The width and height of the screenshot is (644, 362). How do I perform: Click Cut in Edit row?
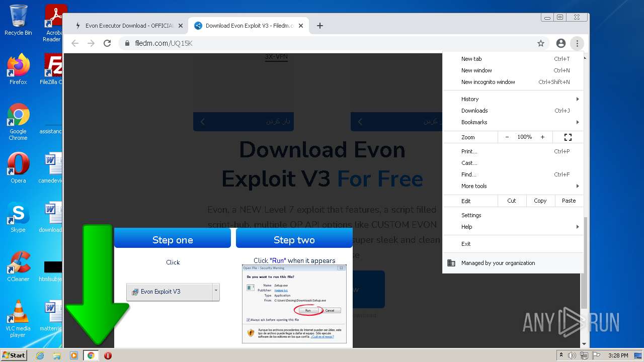pos(512,201)
